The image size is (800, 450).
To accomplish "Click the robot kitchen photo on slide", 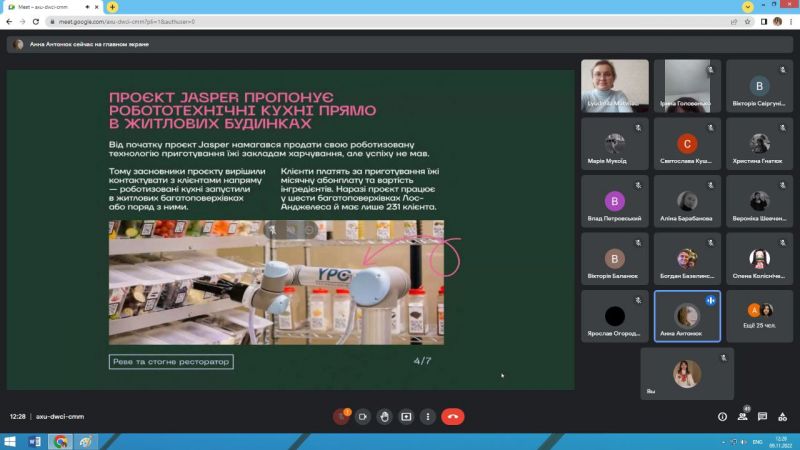I will pyautogui.click(x=276, y=283).
